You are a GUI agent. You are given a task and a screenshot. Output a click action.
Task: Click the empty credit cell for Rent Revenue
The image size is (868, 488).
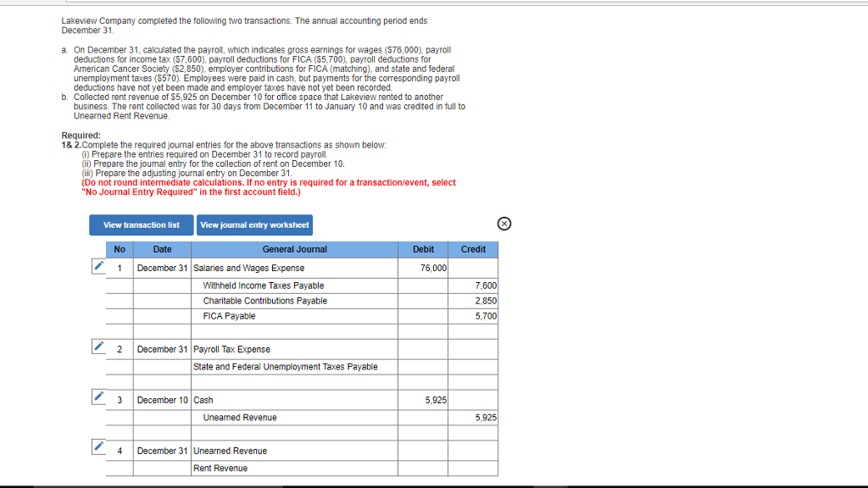[473, 468]
